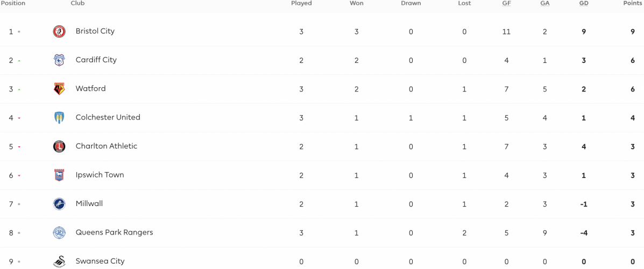
Task: Click the green up arrow beside Cardiff
Action: 19,61
